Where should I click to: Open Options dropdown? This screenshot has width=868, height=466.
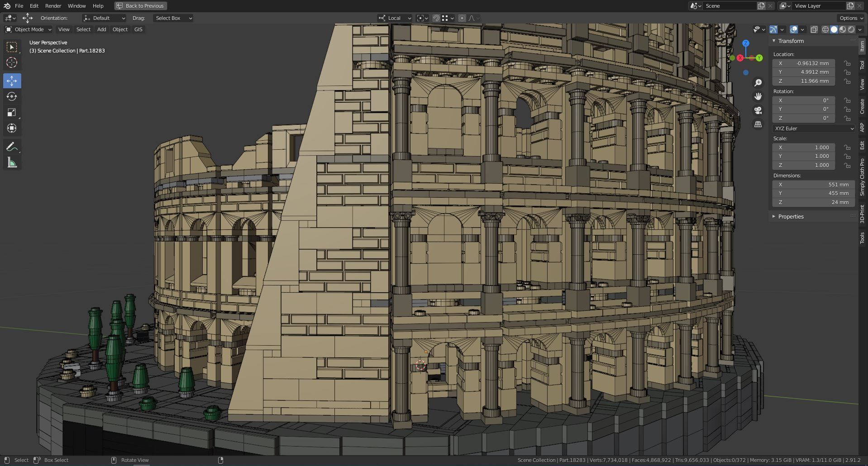851,18
